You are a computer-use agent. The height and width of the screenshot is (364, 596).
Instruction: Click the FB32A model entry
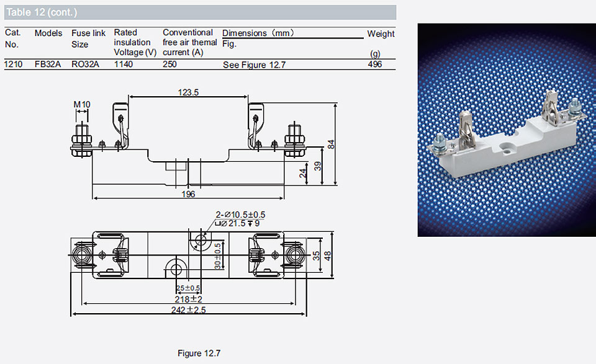[x=48, y=64]
